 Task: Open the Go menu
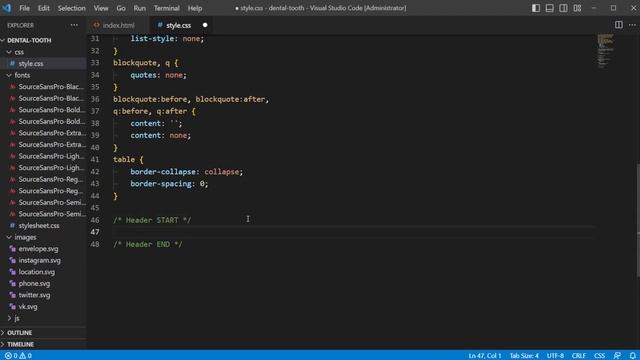121,8
